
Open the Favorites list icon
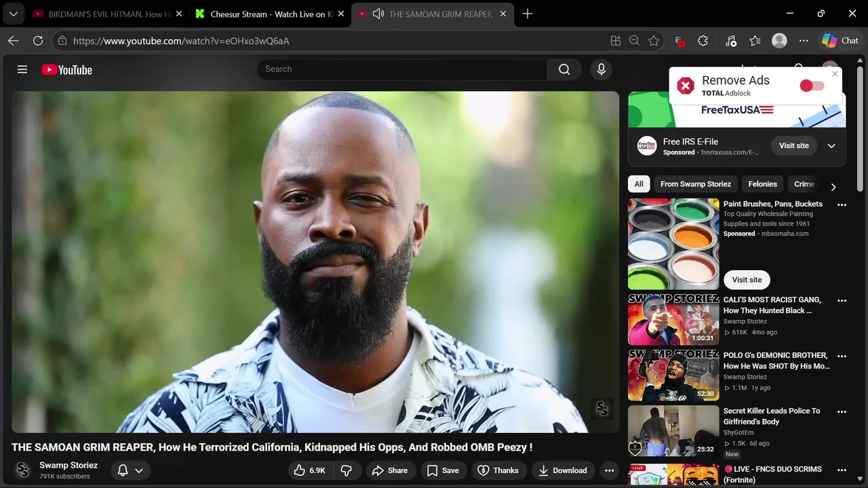pyautogui.click(x=755, y=41)
